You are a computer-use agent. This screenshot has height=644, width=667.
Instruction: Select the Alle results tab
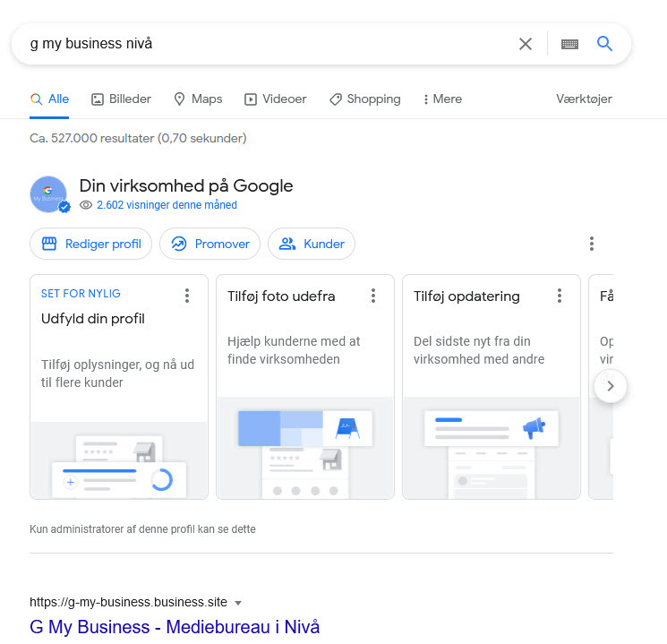pos(49,99)
